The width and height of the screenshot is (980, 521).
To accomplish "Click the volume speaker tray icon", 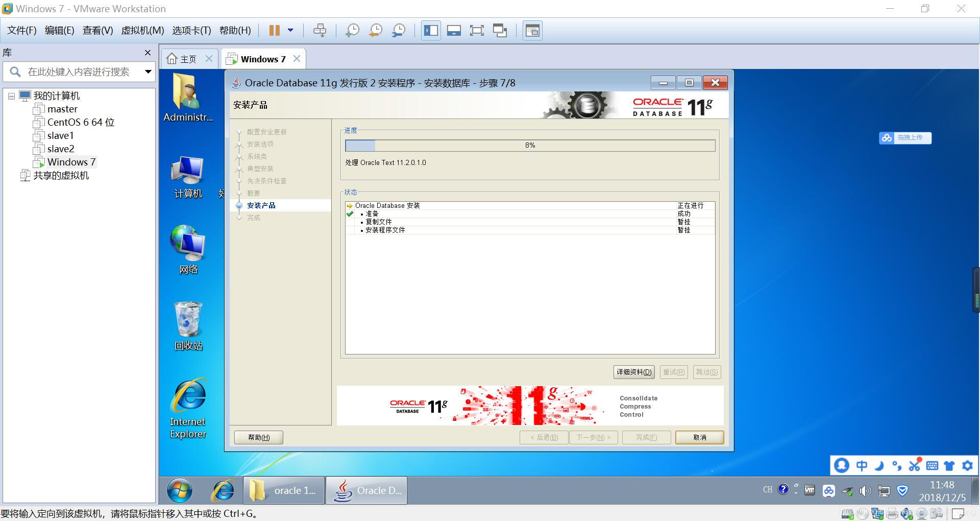I will coord(865,491).
